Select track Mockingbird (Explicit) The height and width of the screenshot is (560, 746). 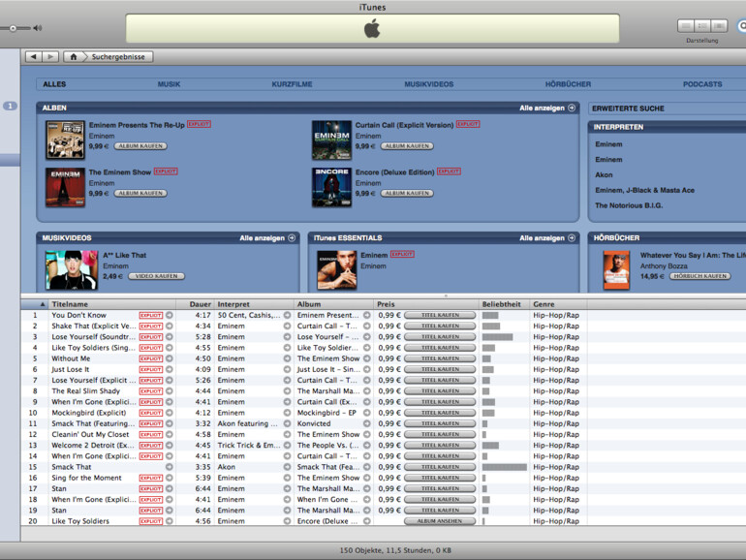click(89, 413)
